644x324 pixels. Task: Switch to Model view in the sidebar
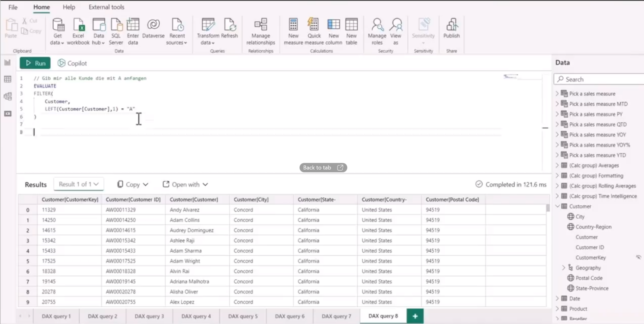pyautogui.click(x=7, y=96)
